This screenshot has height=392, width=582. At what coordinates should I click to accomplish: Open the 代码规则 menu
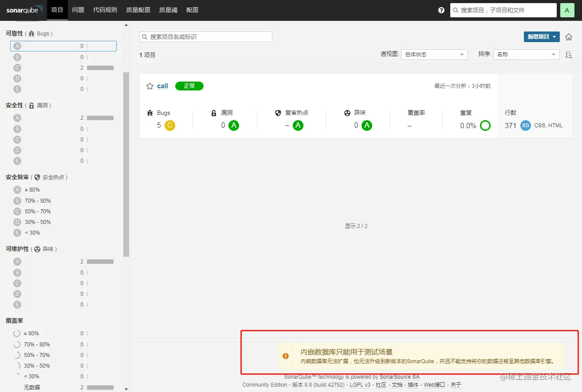click(x=105, y=10)
